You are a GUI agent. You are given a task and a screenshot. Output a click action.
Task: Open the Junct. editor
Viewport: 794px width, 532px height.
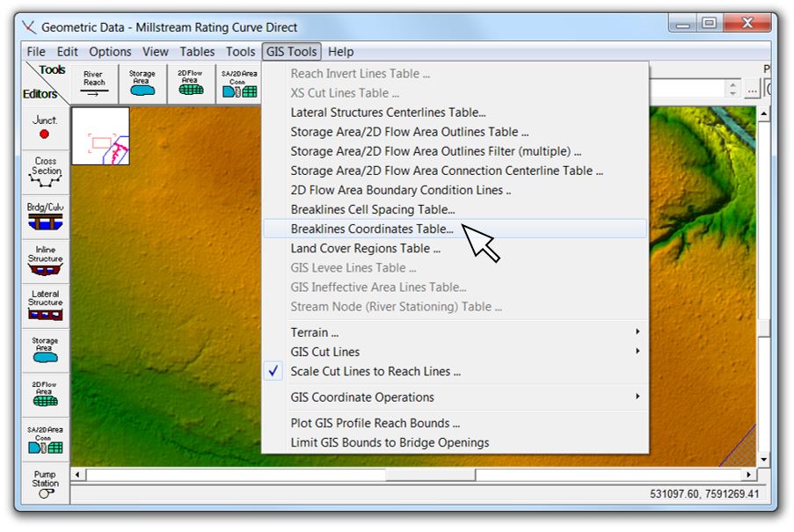(x=45, y=128)
